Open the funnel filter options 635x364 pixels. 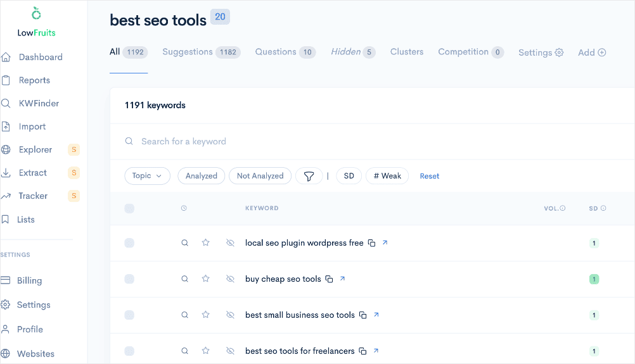coord(309,176)
